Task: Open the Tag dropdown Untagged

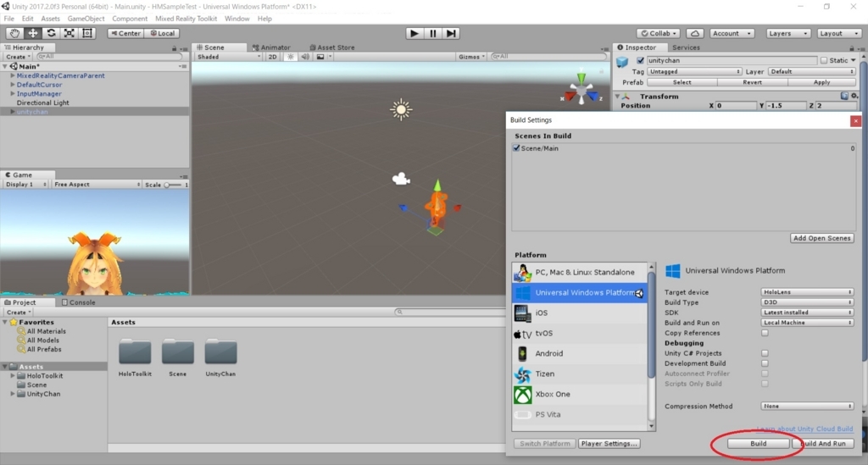Action: coord(694,71)
